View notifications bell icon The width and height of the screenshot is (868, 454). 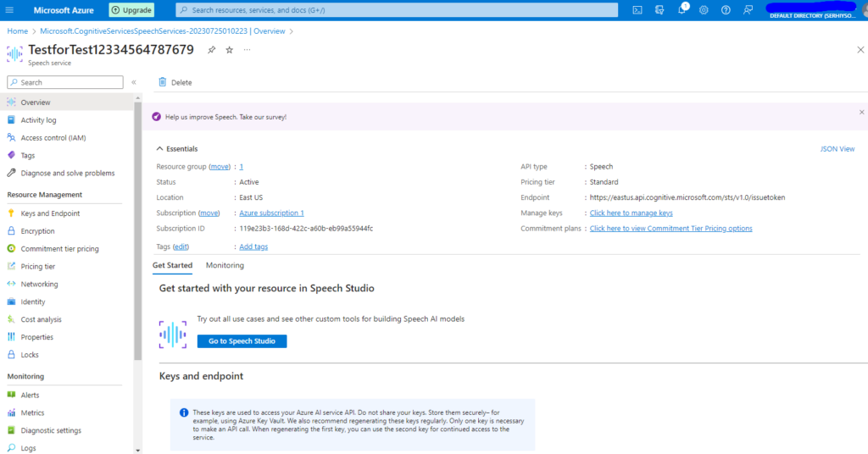pyautogui.click(x=682, y=10)
